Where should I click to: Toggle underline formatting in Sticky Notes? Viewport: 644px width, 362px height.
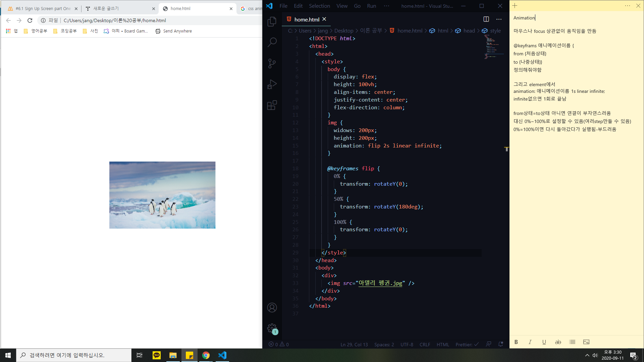pos(544,342)
